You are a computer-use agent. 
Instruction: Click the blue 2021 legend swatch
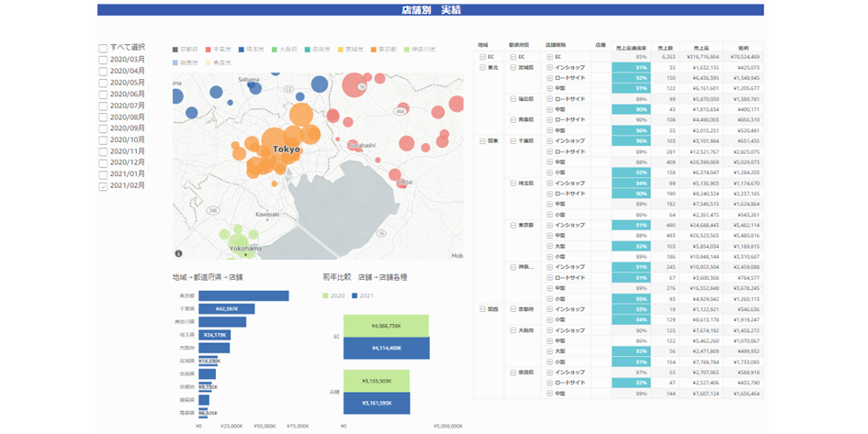click(355, 295)
